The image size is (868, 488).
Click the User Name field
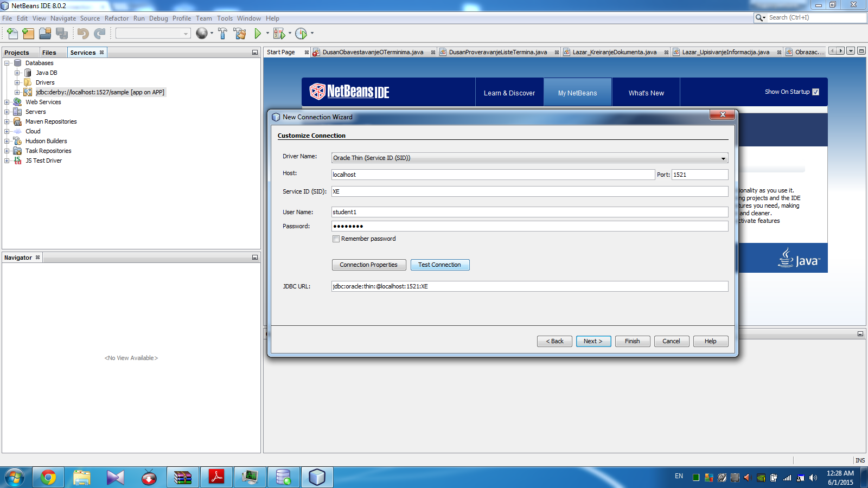pos(530,212)
